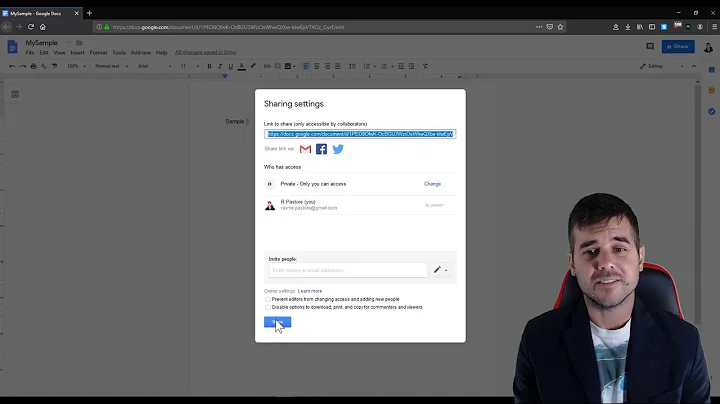Collapse the toolbar with the up chevron

point(694,66)
